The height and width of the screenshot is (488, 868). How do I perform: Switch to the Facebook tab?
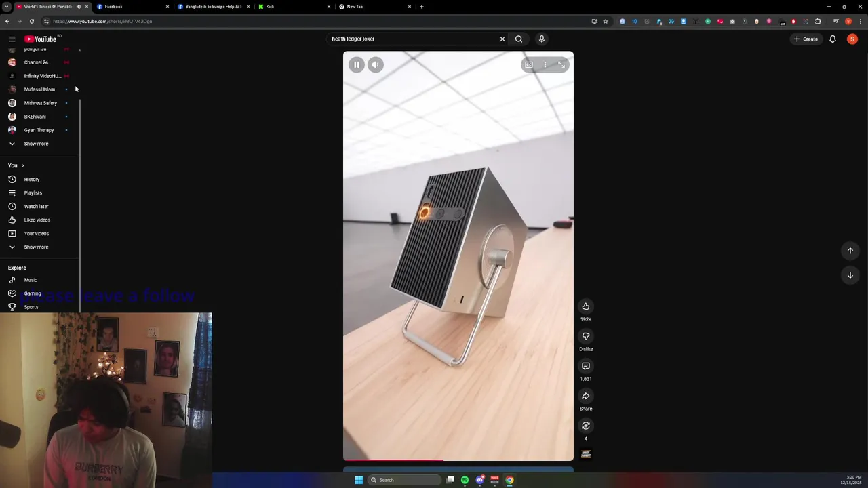(x=132, y=7)
